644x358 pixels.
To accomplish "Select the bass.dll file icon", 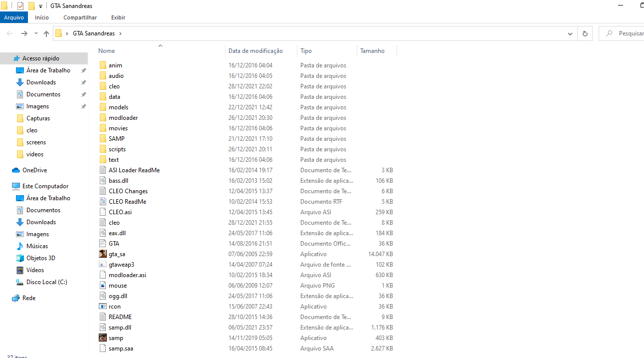I will [x=103, y=181].
